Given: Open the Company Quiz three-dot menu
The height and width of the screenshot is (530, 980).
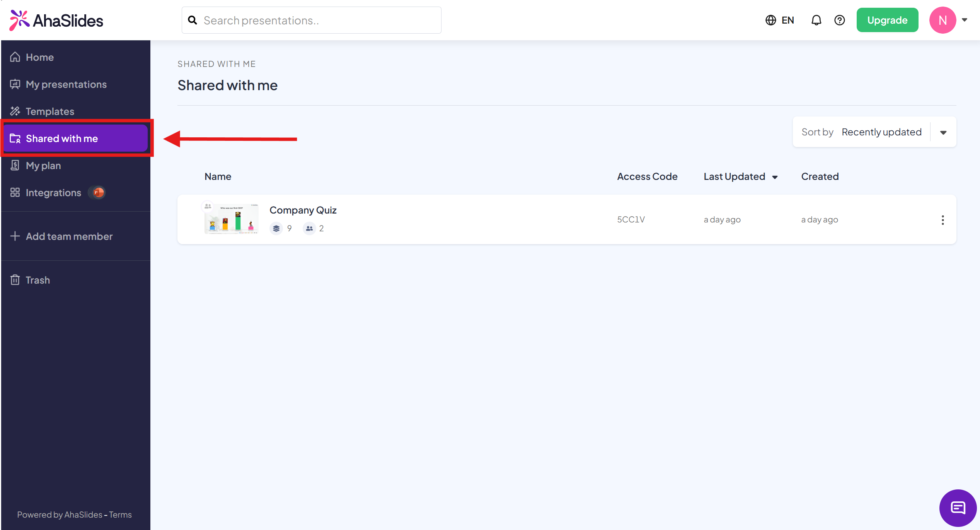Looking at the screenshot, I should tap(943, 220).
